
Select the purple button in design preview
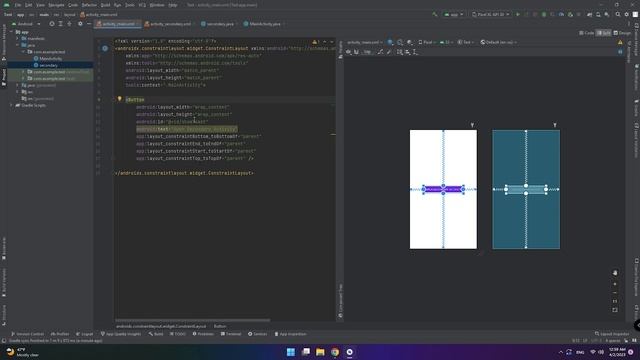click(443, 189)
